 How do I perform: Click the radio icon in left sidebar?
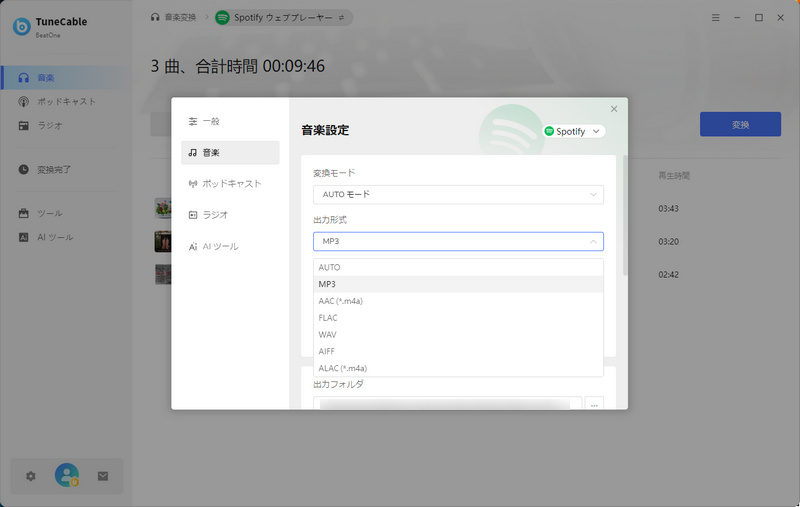tap(23, 125)
